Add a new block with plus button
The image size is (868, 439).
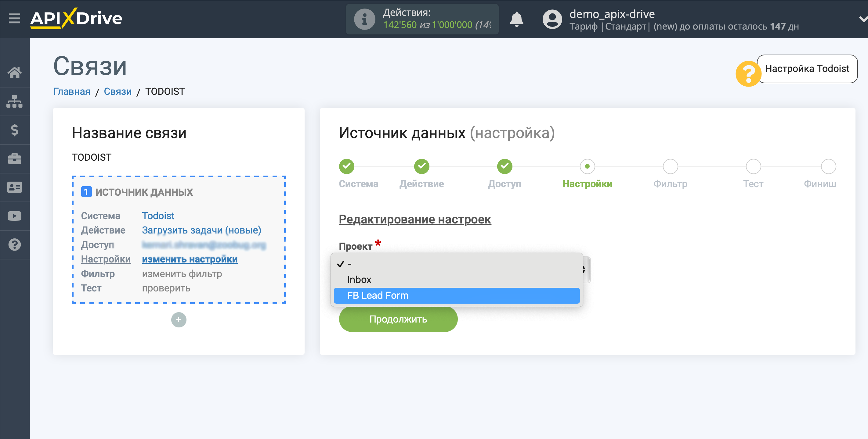point(179,319)
